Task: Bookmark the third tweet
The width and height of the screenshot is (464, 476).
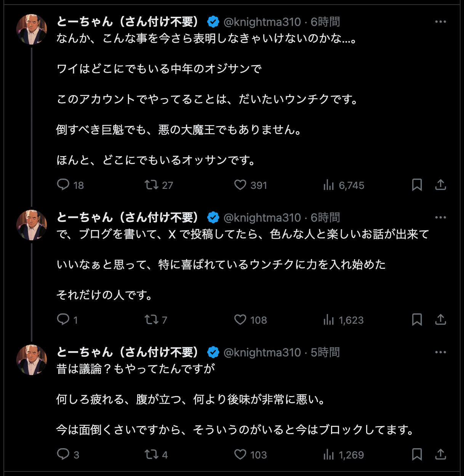Action: 417,454
